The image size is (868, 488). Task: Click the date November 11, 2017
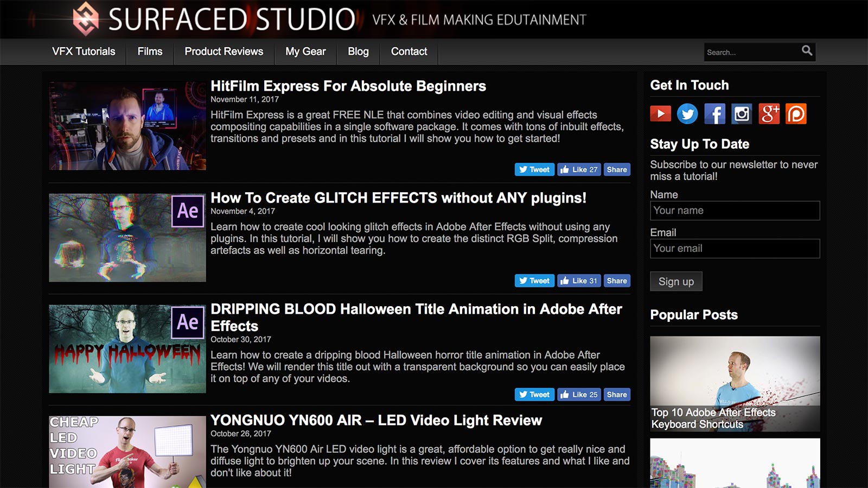click(x=245, y=99)
